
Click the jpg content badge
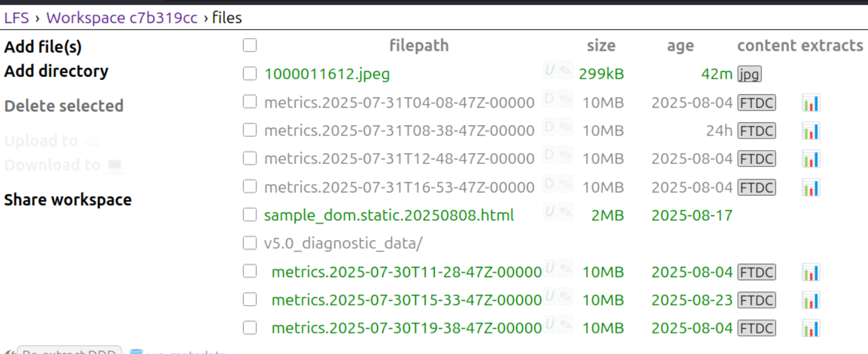[749, 74]
